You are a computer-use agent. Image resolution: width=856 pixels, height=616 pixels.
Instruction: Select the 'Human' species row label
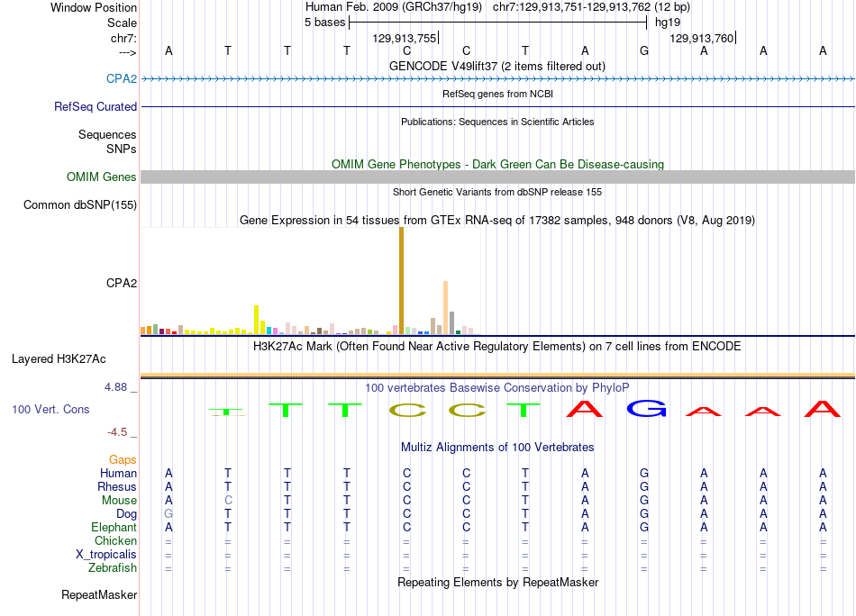pos(118,473)
